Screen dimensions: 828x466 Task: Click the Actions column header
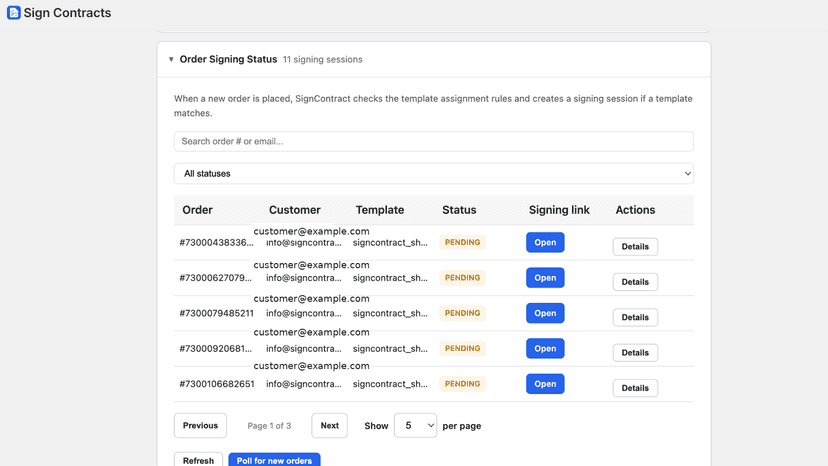pyautogui.click(x=635, y=210)
